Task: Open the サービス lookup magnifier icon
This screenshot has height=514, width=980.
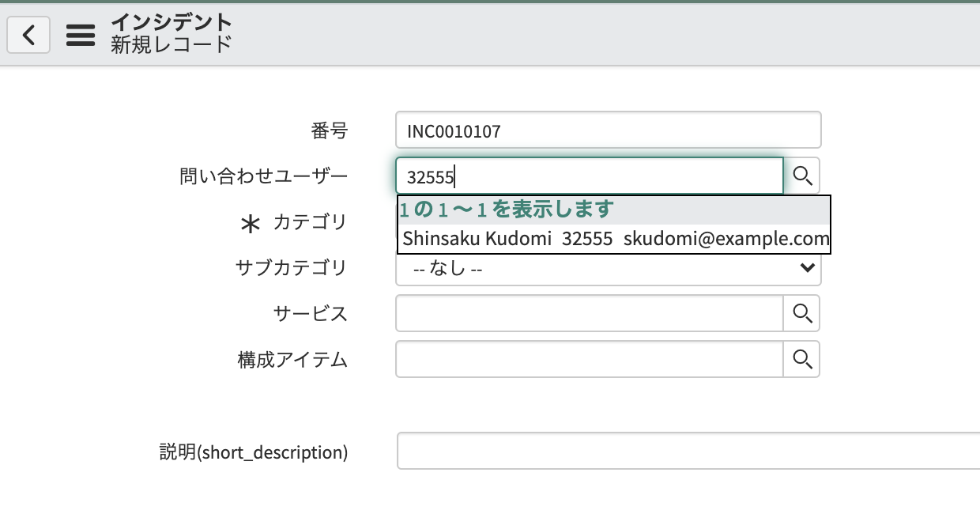Action: coord(802,313)
